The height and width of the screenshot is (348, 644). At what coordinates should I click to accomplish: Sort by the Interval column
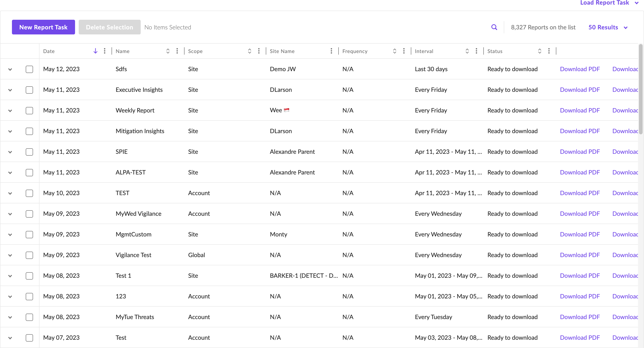click(x=467, y=51)
